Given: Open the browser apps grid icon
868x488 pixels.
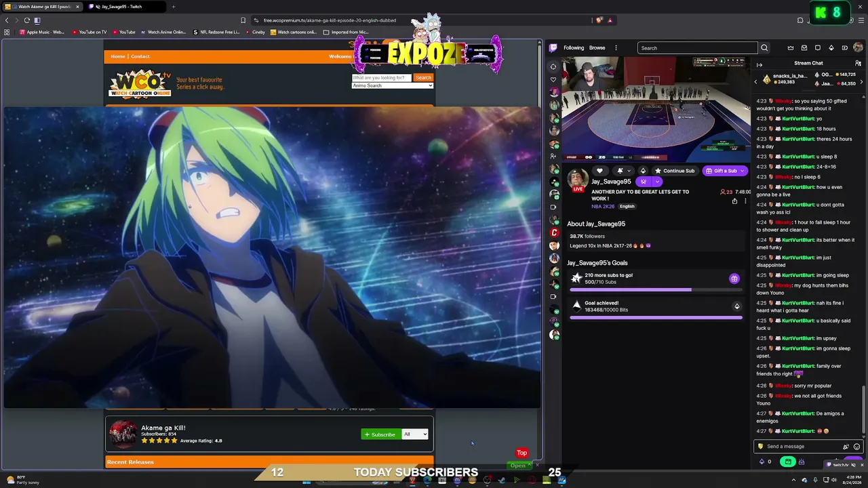Looking at the screenshot, I should pyautogui.click(x=7, y=32).
